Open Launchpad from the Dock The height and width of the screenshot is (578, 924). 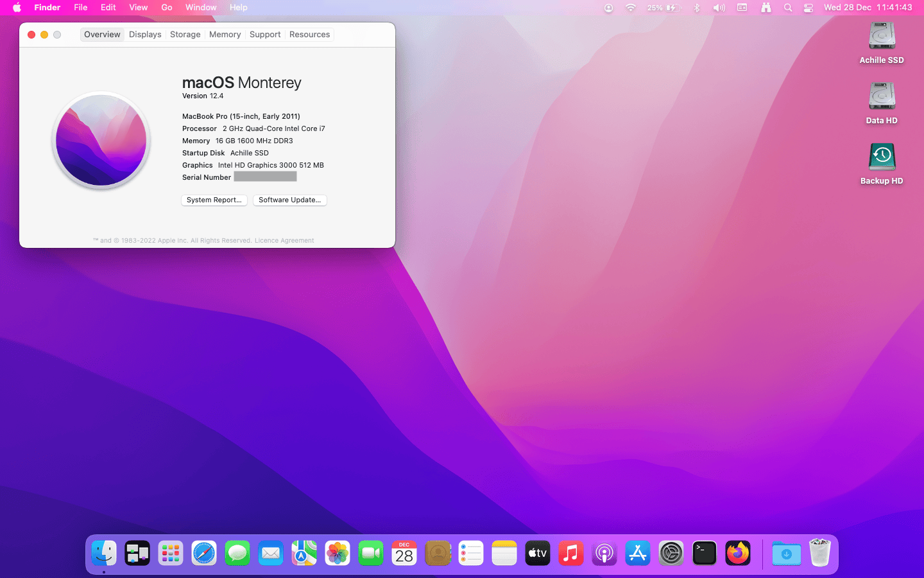pyautogui.click(x=171, y=553)
